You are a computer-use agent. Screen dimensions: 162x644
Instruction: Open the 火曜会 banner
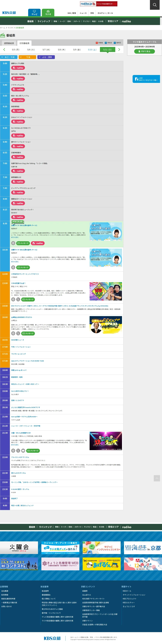[19, 548]
